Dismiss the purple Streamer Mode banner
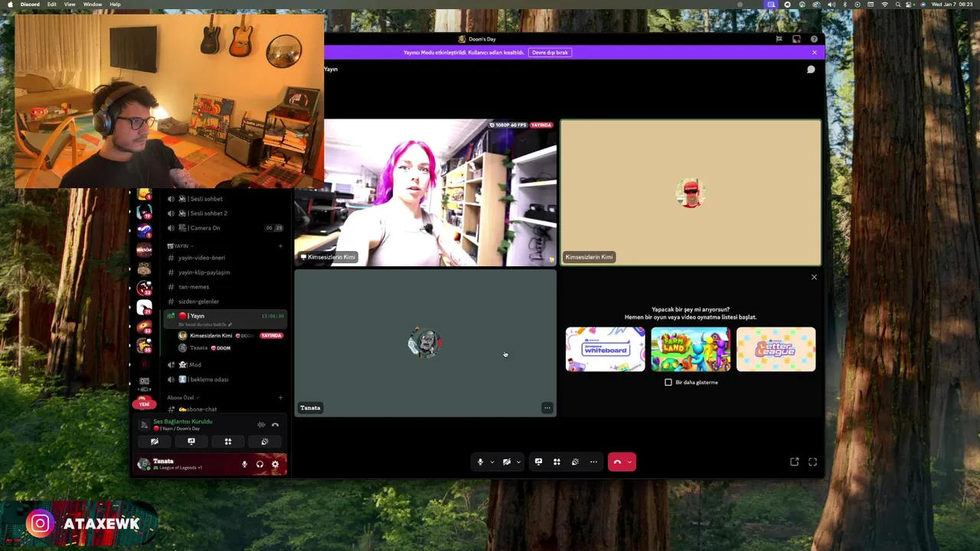Screen dimensions: 980x551 coord(815,53)
